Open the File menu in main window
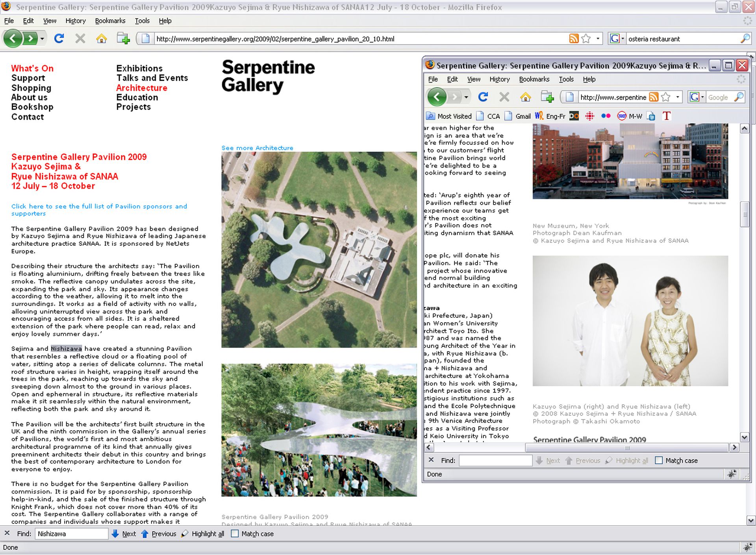The image size is (756, 555). tap(9, 21)
